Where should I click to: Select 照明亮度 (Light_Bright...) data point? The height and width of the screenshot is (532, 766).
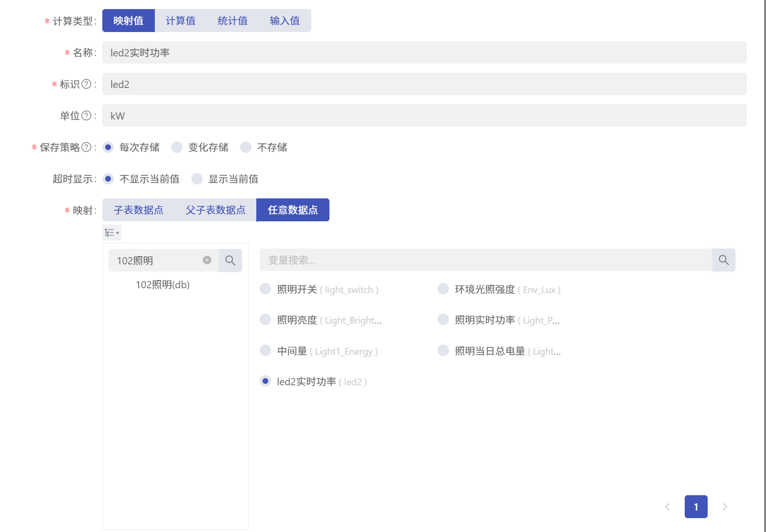tap(265, 319)
